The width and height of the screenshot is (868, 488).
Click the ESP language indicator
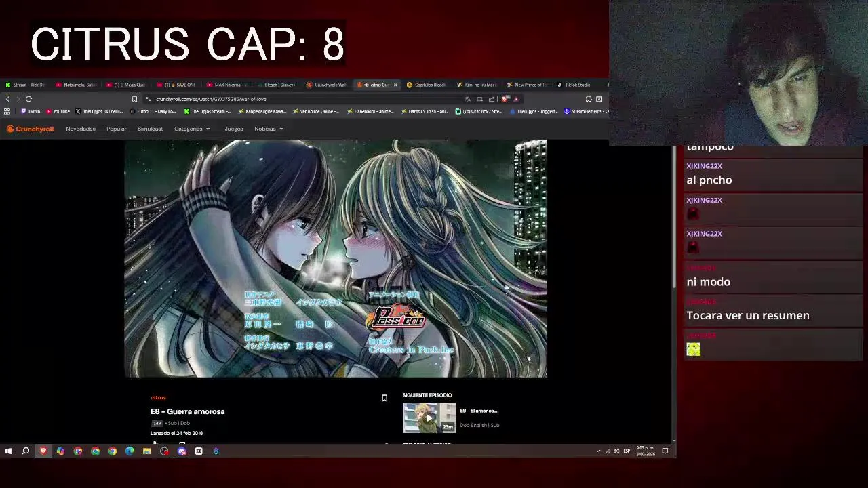pos(627,451)
